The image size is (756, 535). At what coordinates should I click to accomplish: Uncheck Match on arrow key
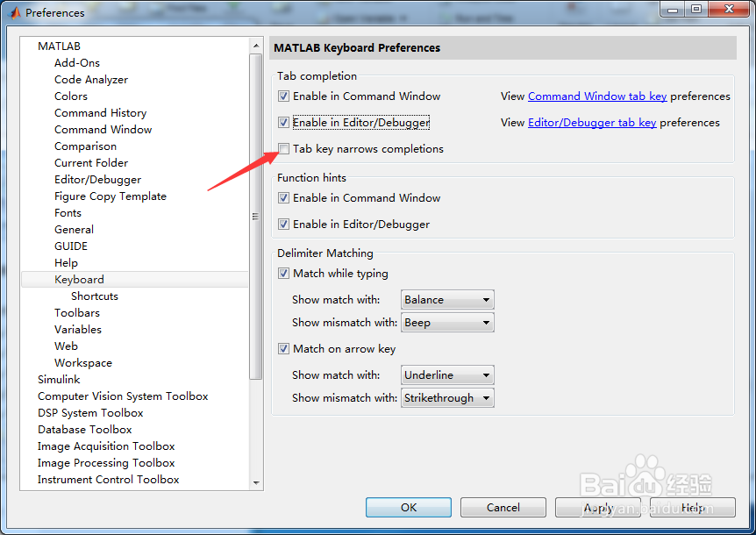283,348
